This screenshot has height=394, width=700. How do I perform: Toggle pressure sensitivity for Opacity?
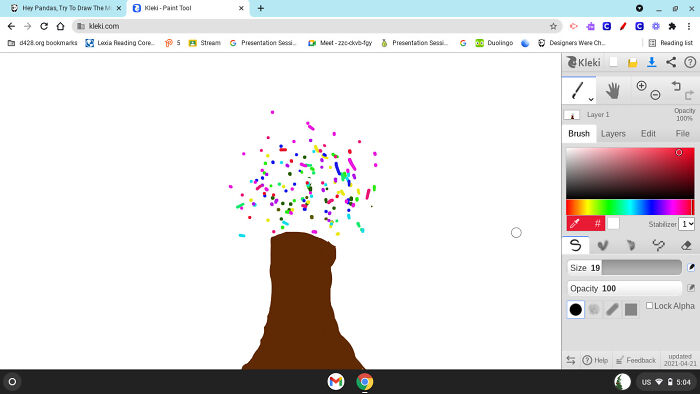pos(691,288)
